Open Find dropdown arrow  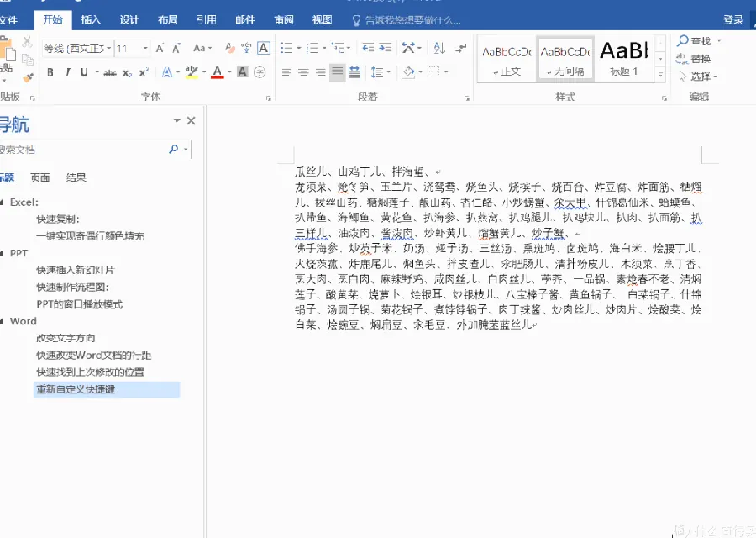[719, 41]
